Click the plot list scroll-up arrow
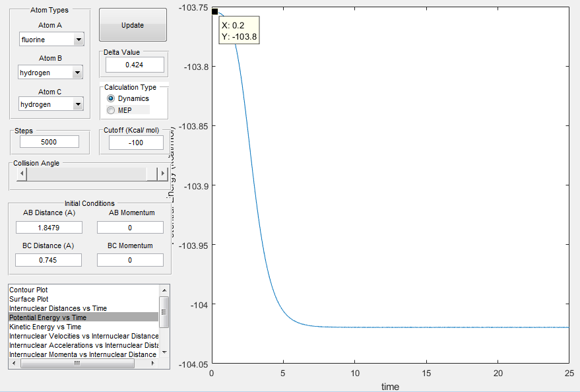Screen dimensions: 580x392 (164, 290)
